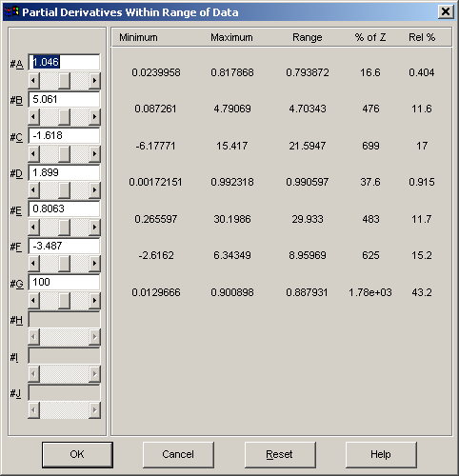Click the application icon in title bar
The height and width of the screenshot is (476, 459).
click(11, 12)
